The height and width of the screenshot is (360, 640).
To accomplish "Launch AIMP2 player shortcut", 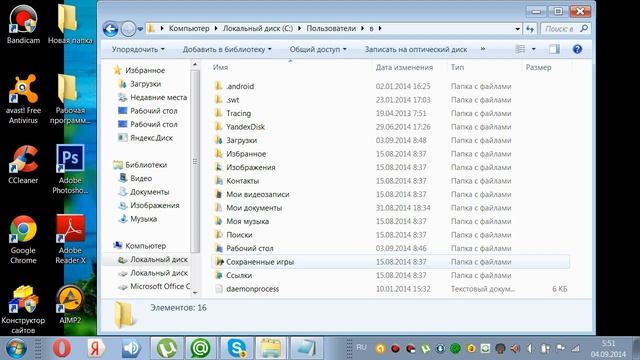I will point(70,305).
